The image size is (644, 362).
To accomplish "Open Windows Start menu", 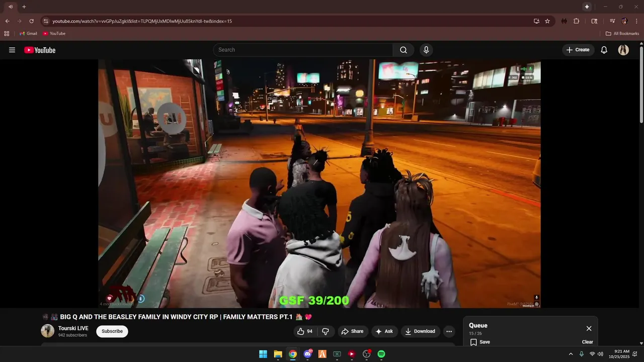I will [x=263, y=354].
